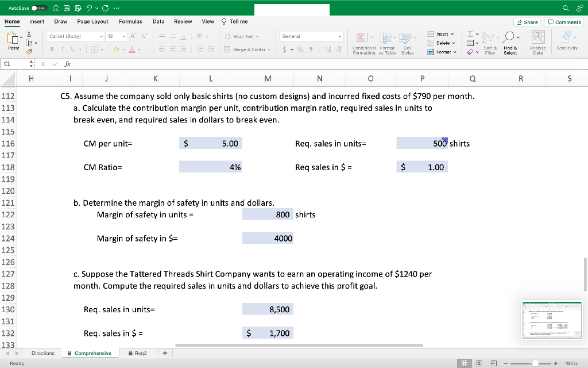Click the Analyze Data button
Viewport: 588px width, 368px height.
(537, 43)
